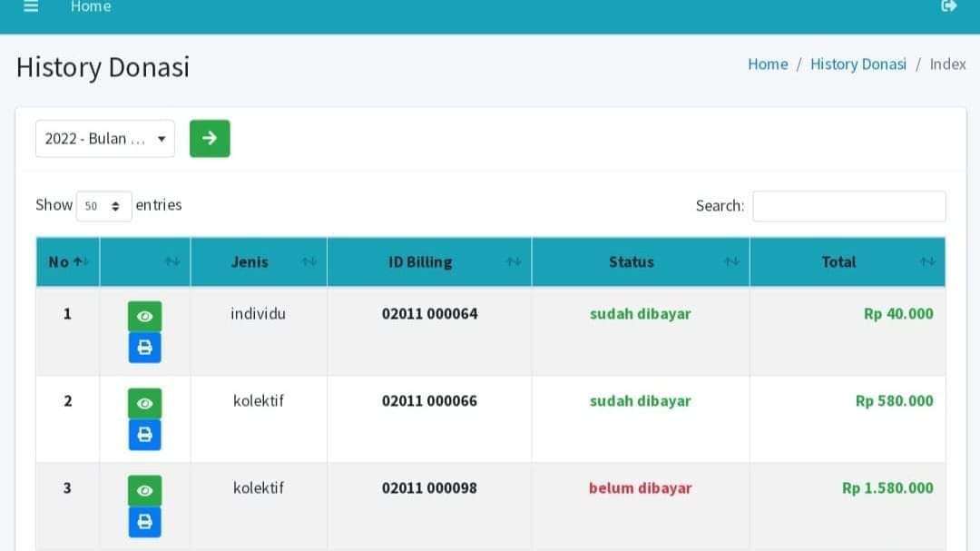Viewport: 980px width, 551px height.
Task: Click the logout icon in top bar
Action: click(949, 6)
